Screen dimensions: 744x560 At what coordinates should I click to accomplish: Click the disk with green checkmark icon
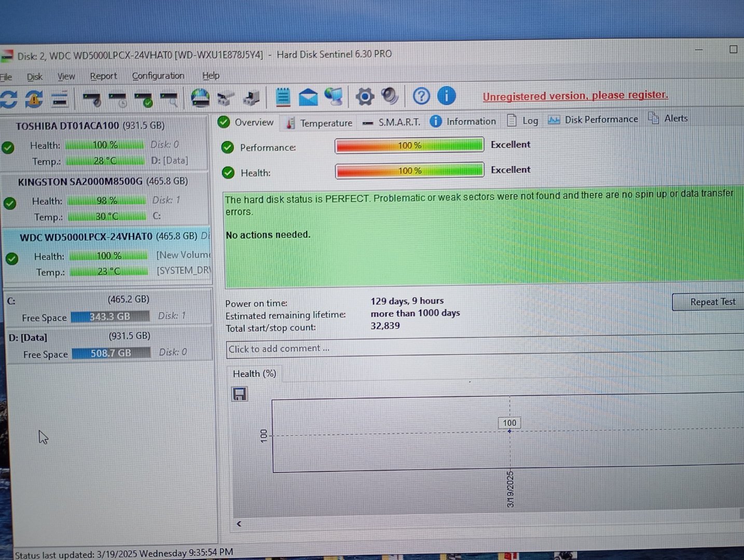click(143, 99)
